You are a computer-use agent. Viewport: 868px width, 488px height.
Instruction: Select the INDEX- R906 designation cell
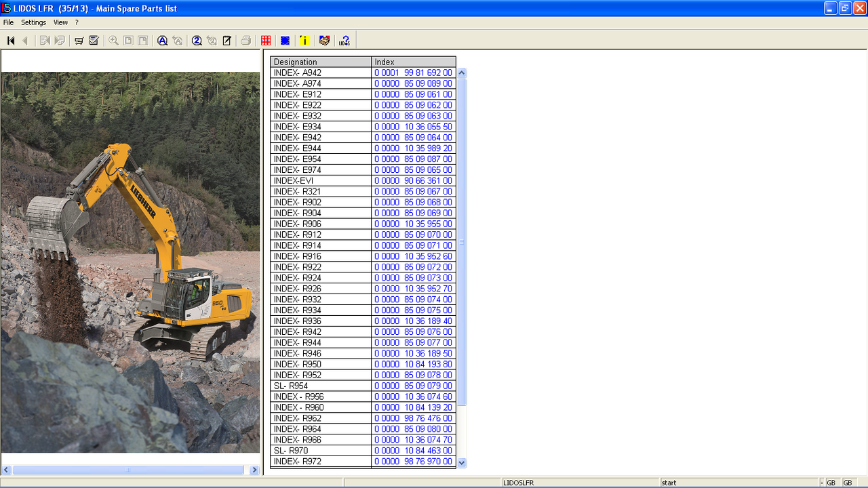pos(321,224)
